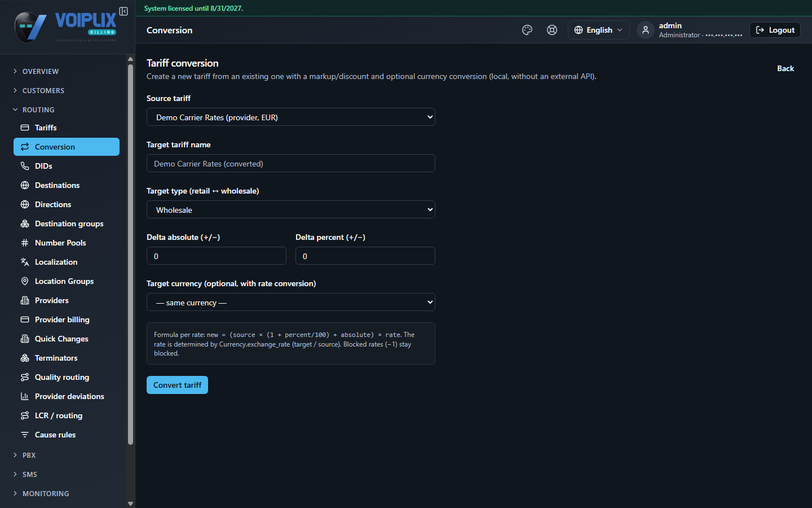Image resolution: width=812 pixels, height=508 pixels.
Task: Open the English language selector
Action: (598, 30)
